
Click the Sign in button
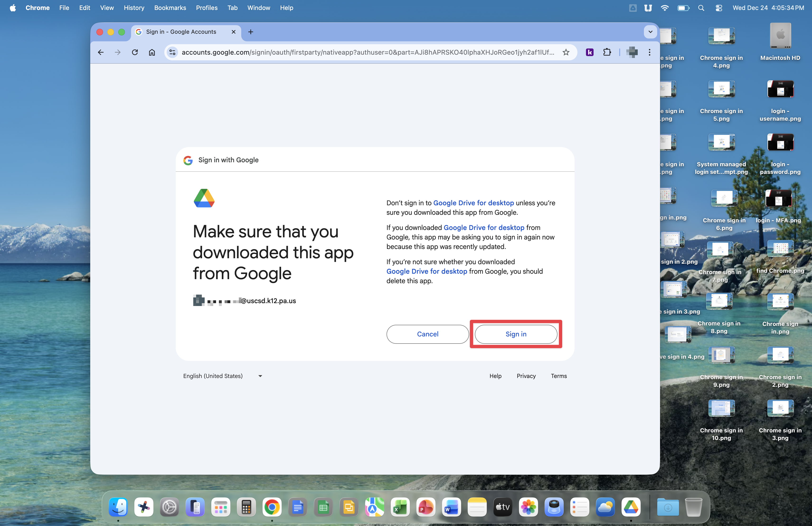[x=515, y=334]
